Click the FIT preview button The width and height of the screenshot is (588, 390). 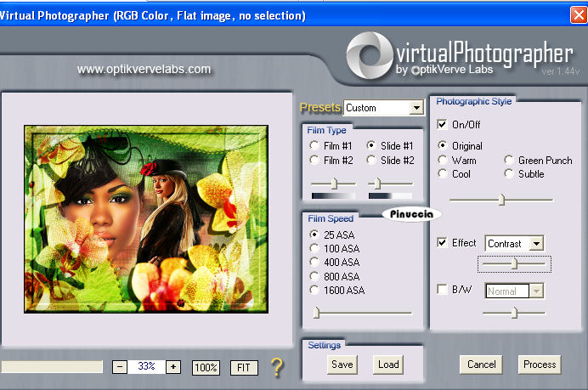pos(244,368)
